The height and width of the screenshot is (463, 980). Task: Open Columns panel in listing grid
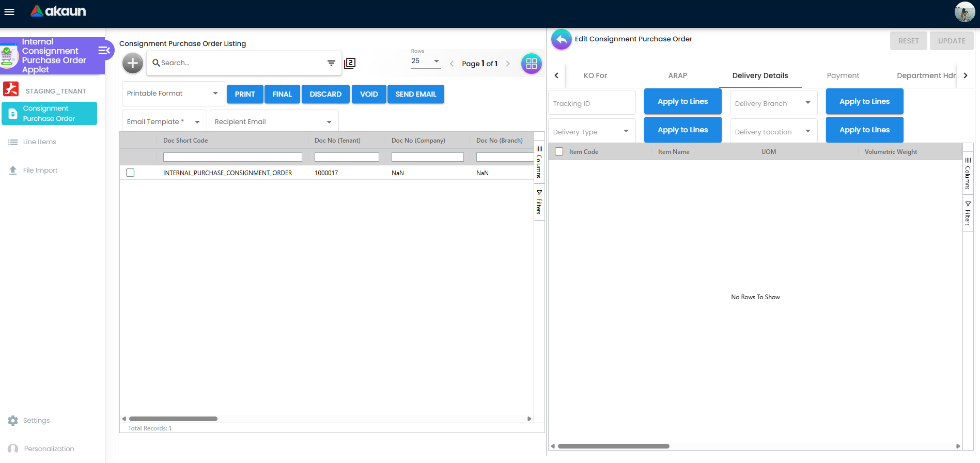539,162
